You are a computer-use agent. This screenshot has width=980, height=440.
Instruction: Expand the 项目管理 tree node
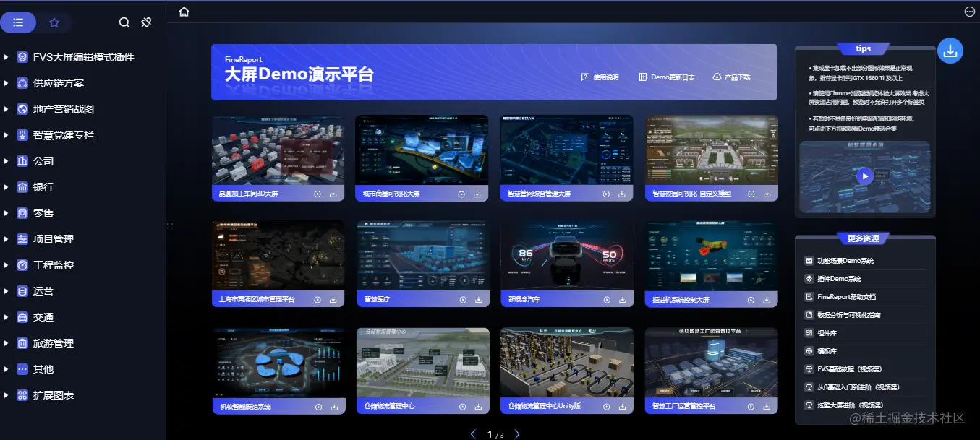click(x=6, y=239)
